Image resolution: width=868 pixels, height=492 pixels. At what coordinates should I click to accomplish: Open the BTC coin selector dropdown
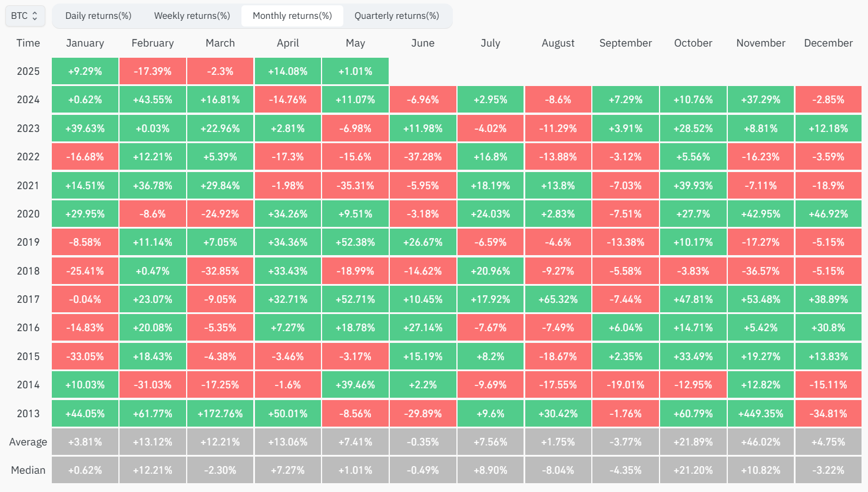tap(25, 16)
